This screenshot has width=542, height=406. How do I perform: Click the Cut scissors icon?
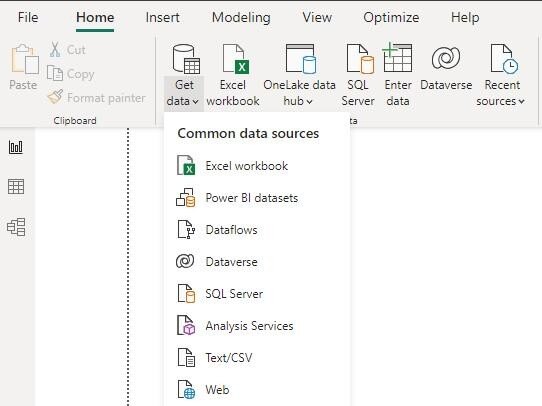tap(55, 49)
